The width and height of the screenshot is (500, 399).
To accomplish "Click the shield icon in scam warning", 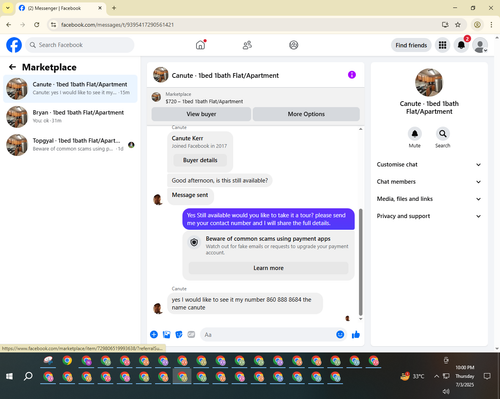I will [x=194, y=242].
